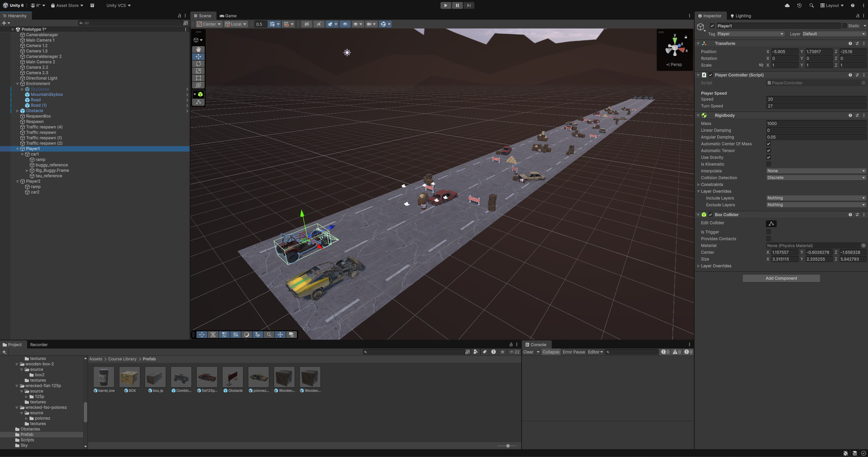Click the Step frame button

click(469, 5)
